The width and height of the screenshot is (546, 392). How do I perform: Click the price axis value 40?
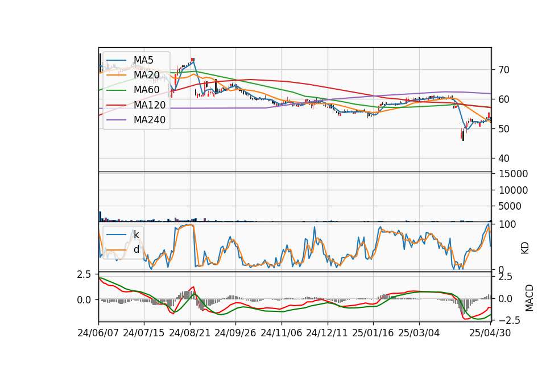(504, 159)
